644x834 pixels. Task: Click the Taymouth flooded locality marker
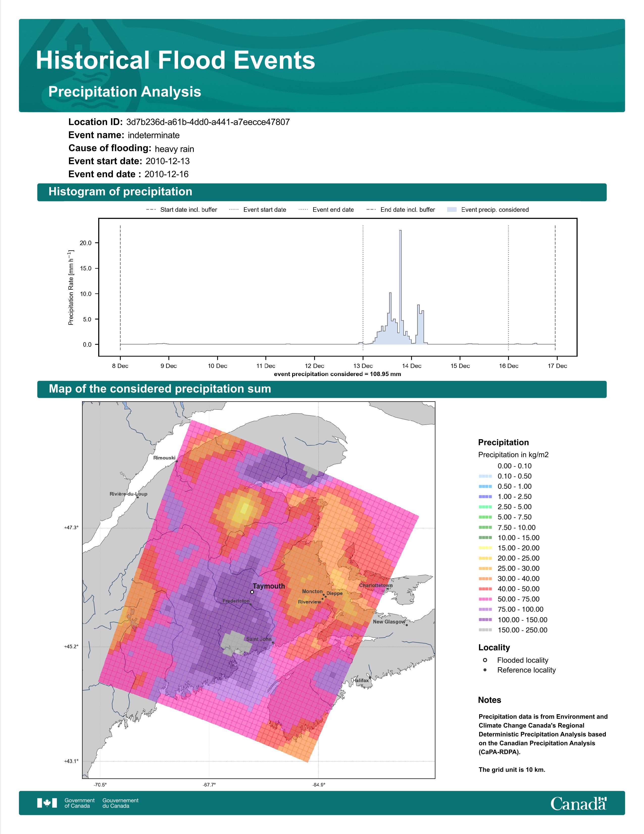click(252, 592)
